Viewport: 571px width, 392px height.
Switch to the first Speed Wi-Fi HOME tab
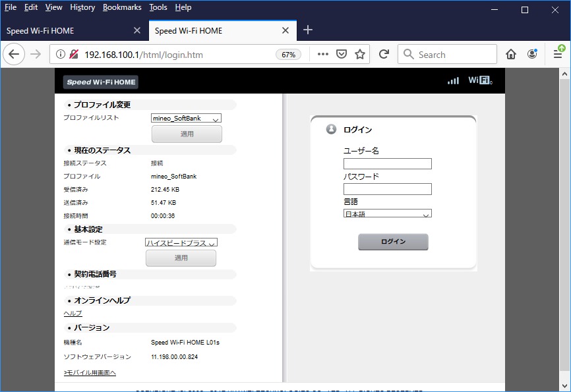click(66, 31)
